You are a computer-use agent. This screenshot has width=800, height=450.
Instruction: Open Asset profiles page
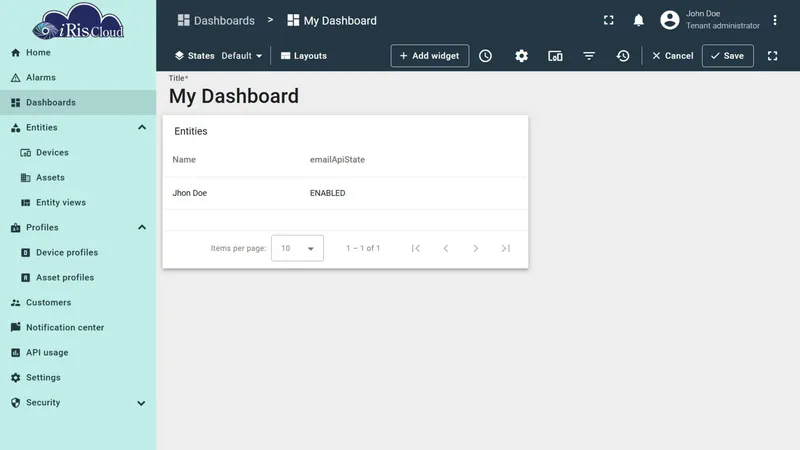tap(78, 278)
